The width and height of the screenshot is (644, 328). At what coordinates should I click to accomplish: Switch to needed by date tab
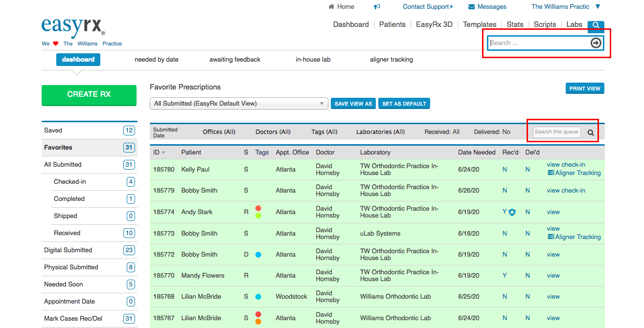[x=157, y=60]
